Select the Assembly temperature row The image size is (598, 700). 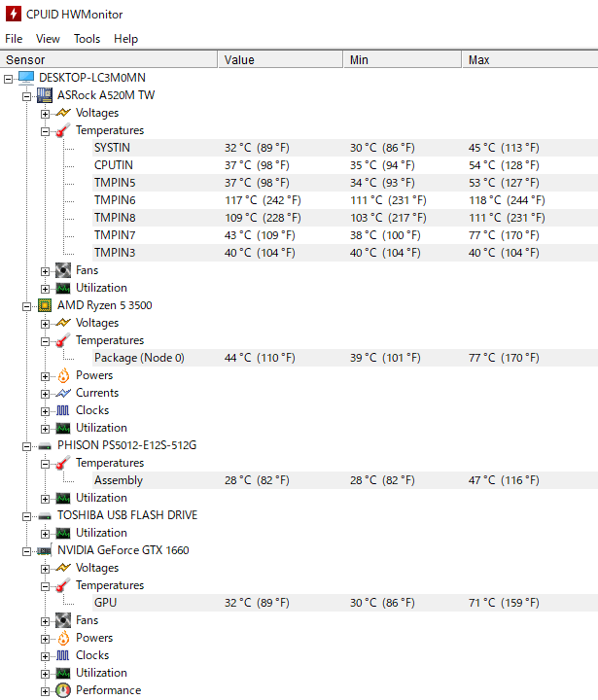tap(345, 480)
